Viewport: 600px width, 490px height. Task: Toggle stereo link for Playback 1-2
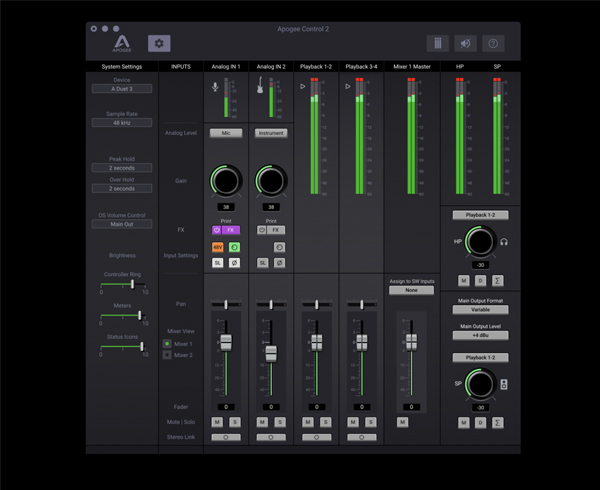pos(316,437)
